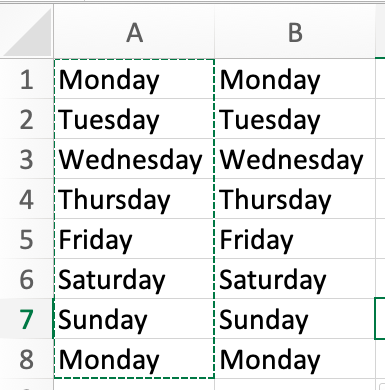Select column A header
The height and width of the screenshot is (390, 385).
coord(134,32)
